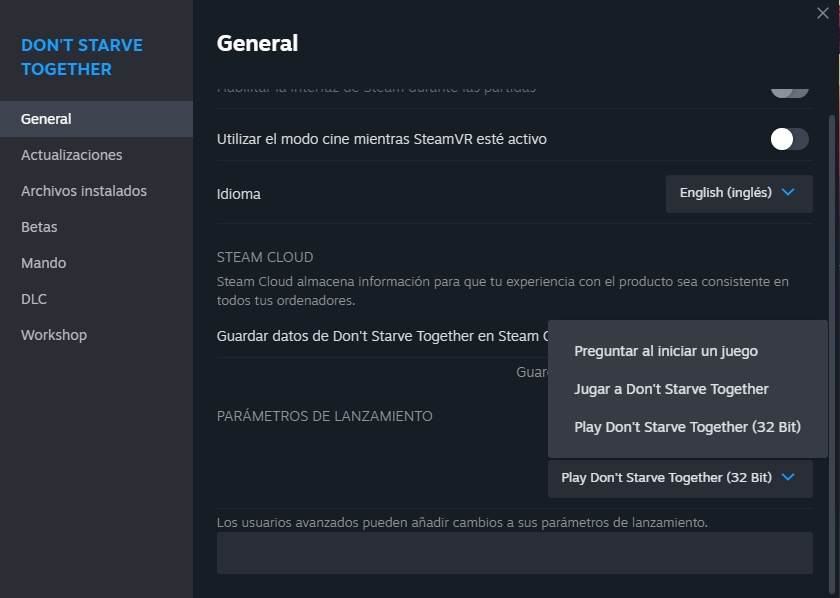The height and width of the screenshot is (598, 840).
Task: Toggle SteamVR cinema mode switch
Action: click(789, 139)
